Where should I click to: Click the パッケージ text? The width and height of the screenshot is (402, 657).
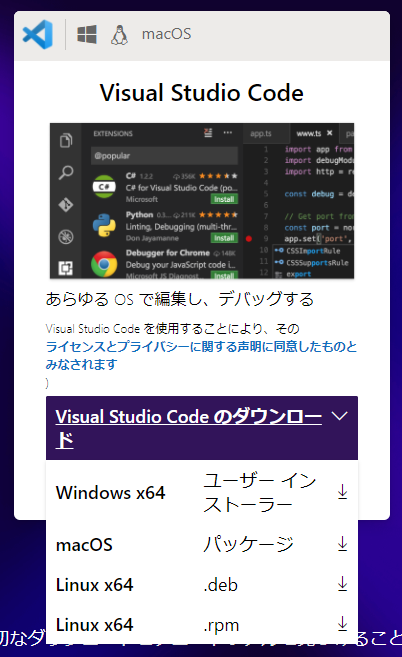[248, 544]
